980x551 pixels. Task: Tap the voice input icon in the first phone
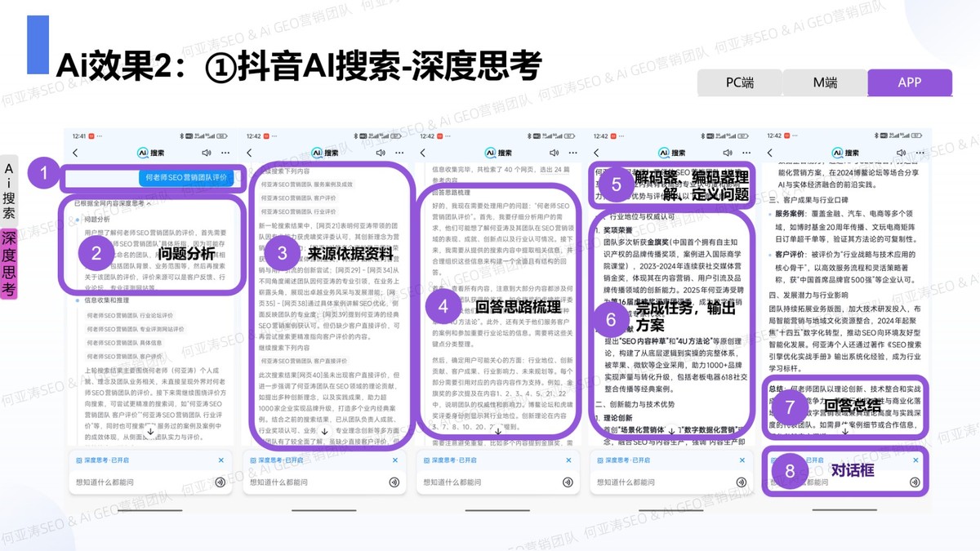point(220,482)
